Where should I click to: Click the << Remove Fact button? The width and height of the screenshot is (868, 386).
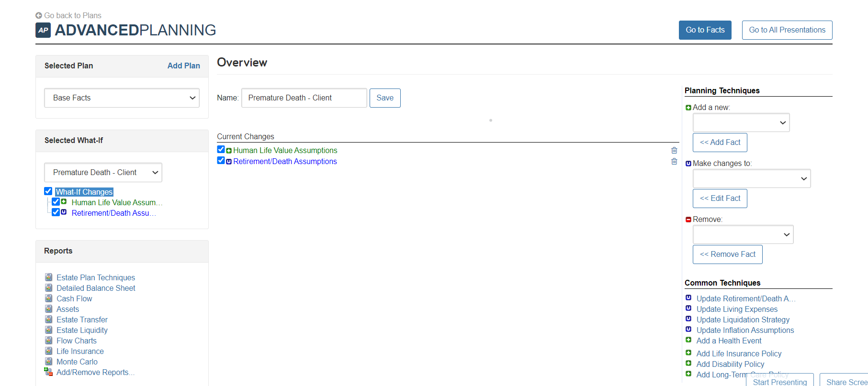[x=728, y=254]
